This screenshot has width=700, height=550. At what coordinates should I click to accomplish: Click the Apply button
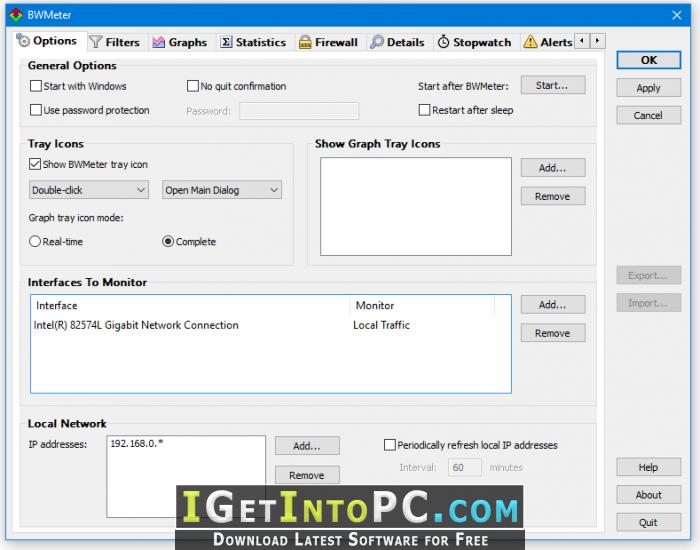tap(649, 88)
